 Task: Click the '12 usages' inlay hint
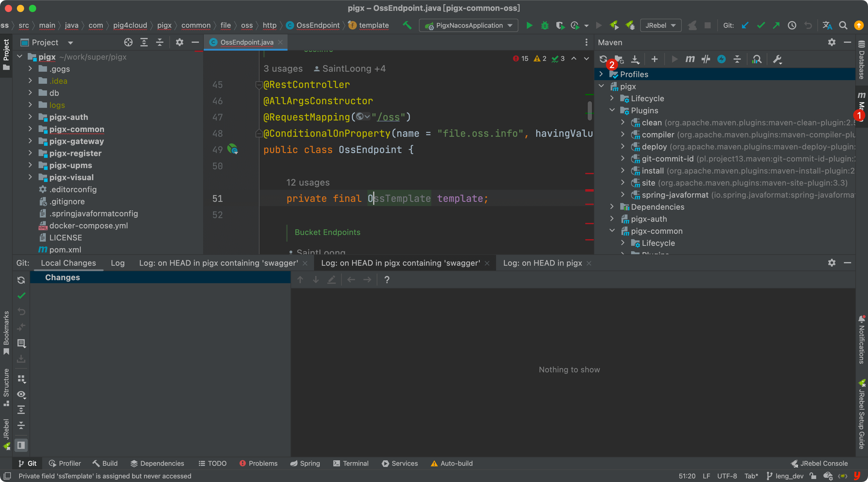coord(308,182)
